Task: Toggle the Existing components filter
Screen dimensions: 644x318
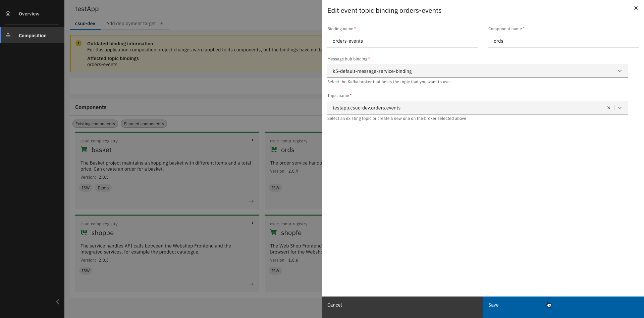Action: click(x=95, y=124)
